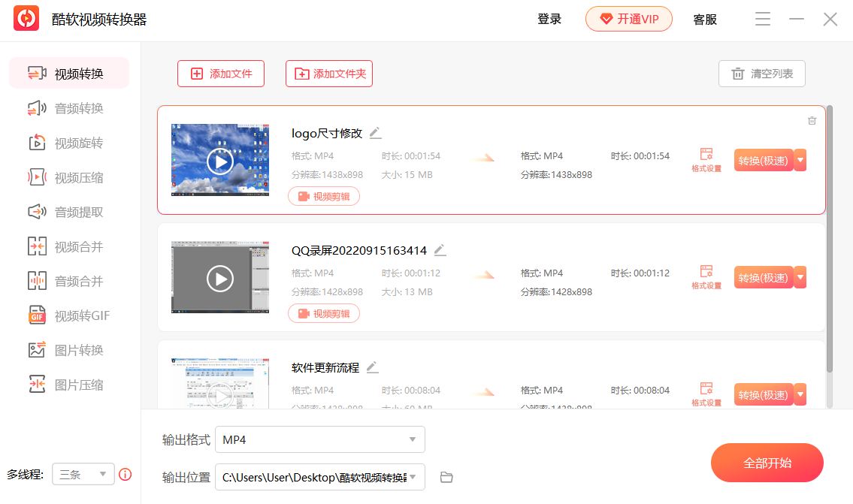Open the 输出位置 path dropdown
Viewport: 853px width, 504px height.
tap(320, 477)
